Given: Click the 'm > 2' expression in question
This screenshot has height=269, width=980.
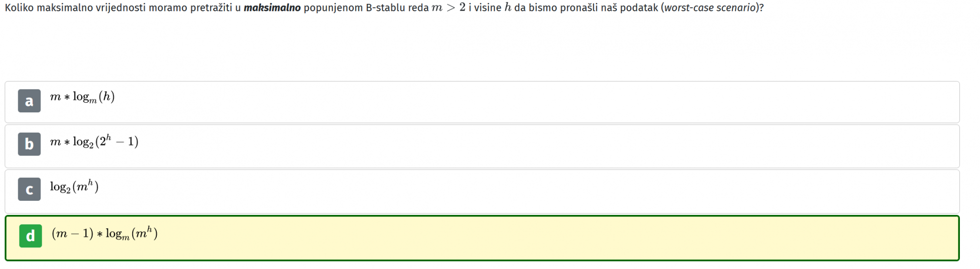Looking at the screenshot, I should [x=448, y=8].
